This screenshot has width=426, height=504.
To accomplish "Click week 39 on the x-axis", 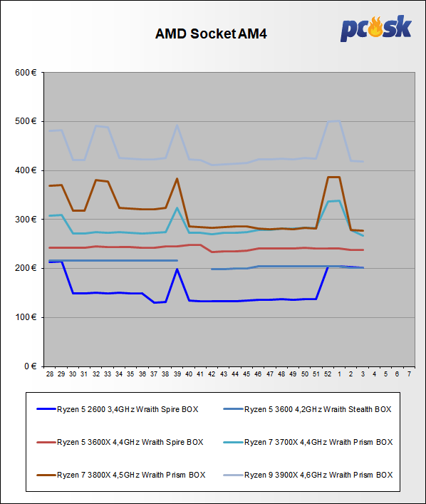I will (x=177, y=374).
